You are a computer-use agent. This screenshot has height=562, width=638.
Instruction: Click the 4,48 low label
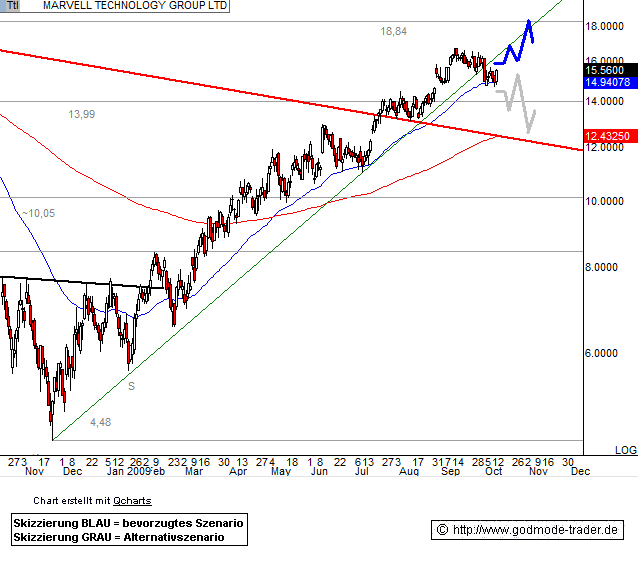coord(101,422)
